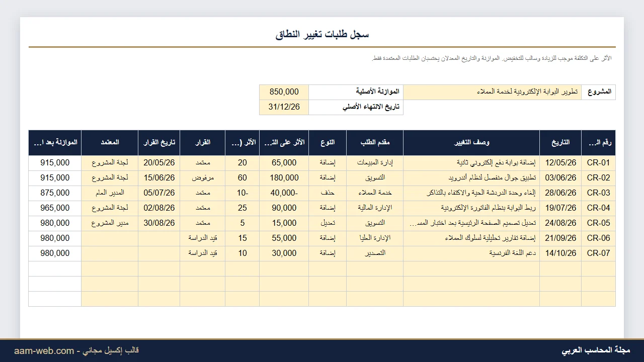The height and width of the screenshot is (362, 644).
Task: Select the decision date 30/08/26
Action: pyautogui.click(x=159, y=223)
